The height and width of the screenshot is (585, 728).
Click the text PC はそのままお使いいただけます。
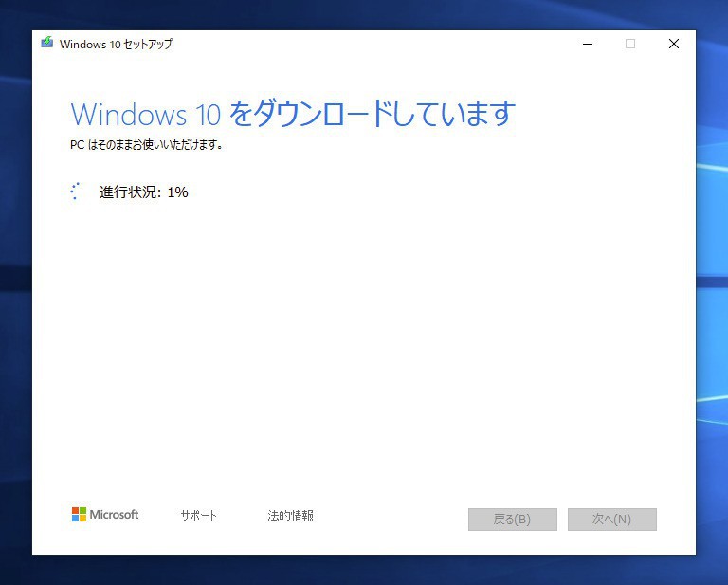click(x=147, y=145)
